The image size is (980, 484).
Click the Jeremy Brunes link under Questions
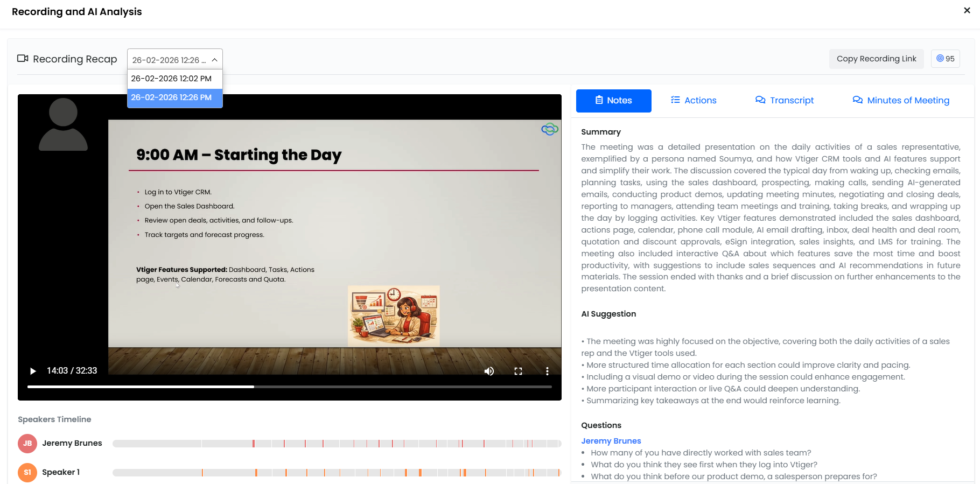[611, 441]
